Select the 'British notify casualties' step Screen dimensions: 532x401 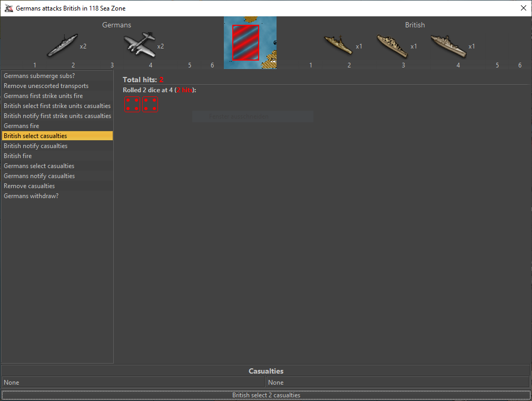point(36,146)
